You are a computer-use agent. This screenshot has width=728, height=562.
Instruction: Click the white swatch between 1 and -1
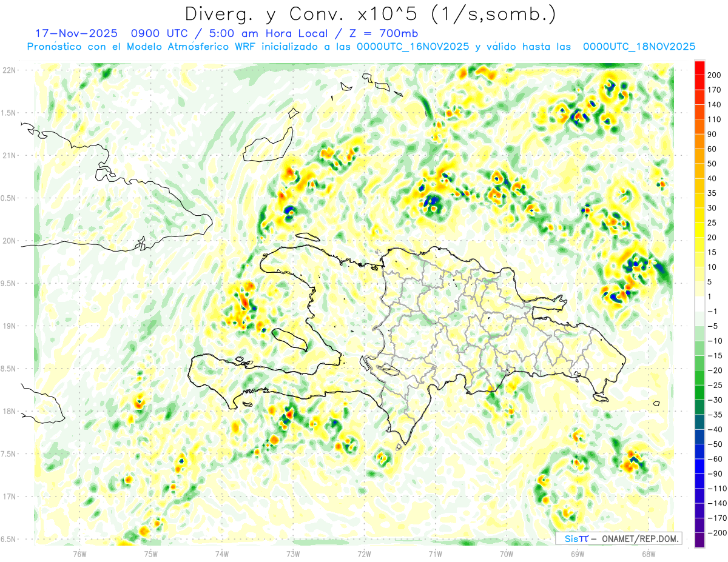point(699,304)
